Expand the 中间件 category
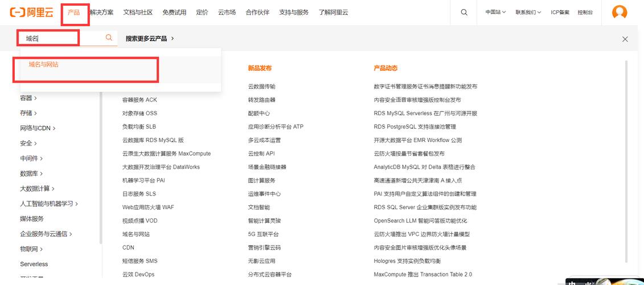Image resolution: width=644 pixels, height=285 pixels. tap(32, 158)
